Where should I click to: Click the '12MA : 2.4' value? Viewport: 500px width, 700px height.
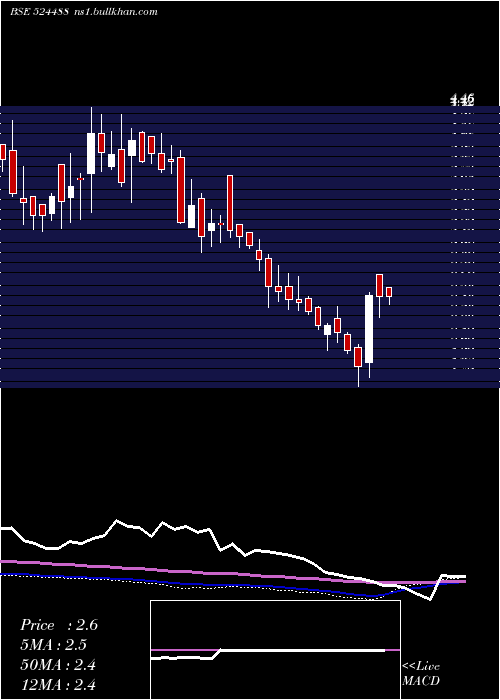coord(58,684)
